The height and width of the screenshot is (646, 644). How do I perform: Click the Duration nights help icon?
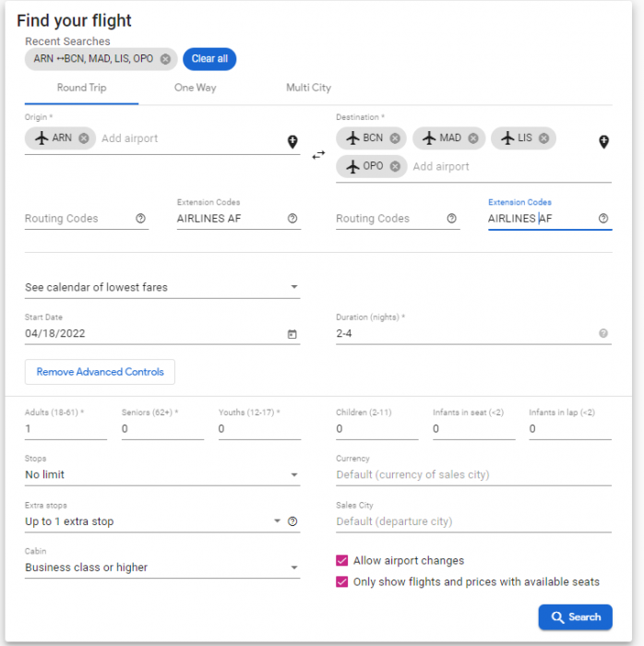click(x=603, y=334)
